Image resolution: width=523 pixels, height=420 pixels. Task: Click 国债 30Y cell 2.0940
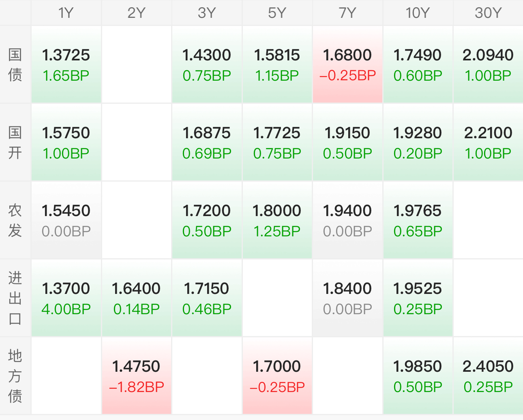(x=488, y=65)
